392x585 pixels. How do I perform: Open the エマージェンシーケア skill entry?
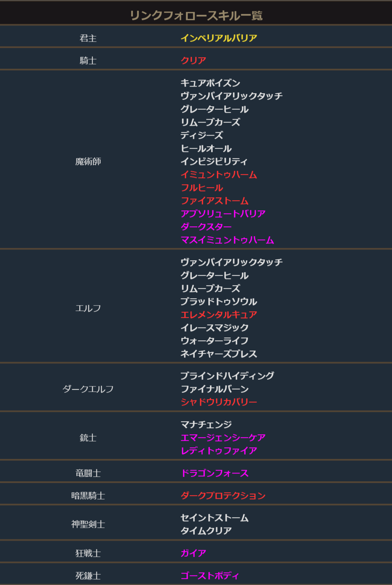[223, 438]
